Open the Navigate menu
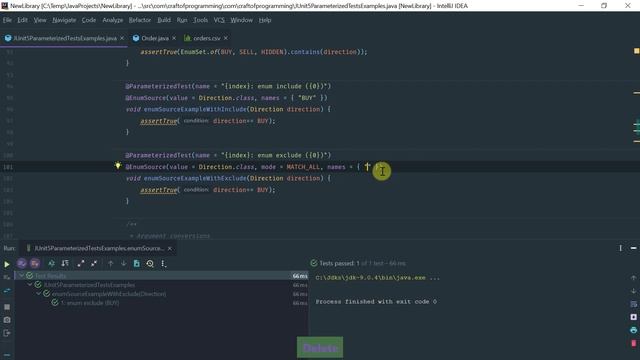 coord(64,20)
